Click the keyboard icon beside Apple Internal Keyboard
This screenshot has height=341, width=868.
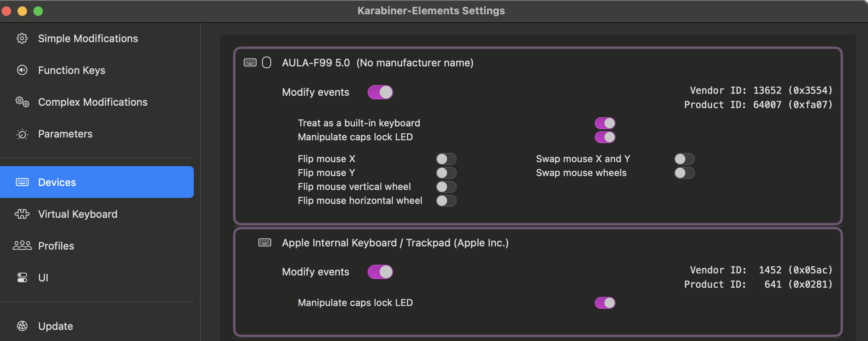265,242
